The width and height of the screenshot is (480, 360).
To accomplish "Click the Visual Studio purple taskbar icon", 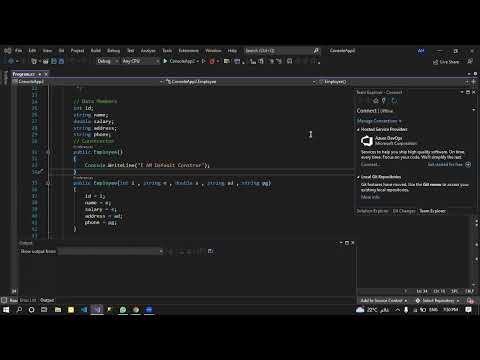I will 97,310.
